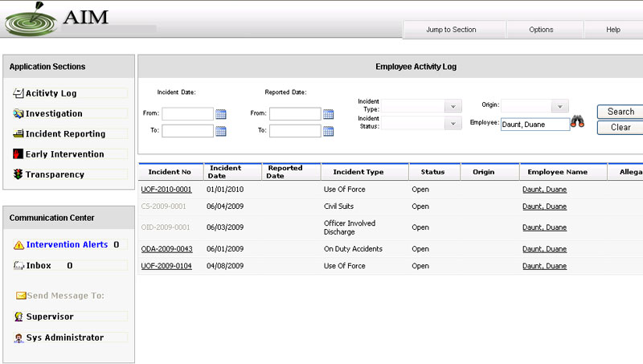
Task: Click binoculars icon to look up employee
Action: 577,124
